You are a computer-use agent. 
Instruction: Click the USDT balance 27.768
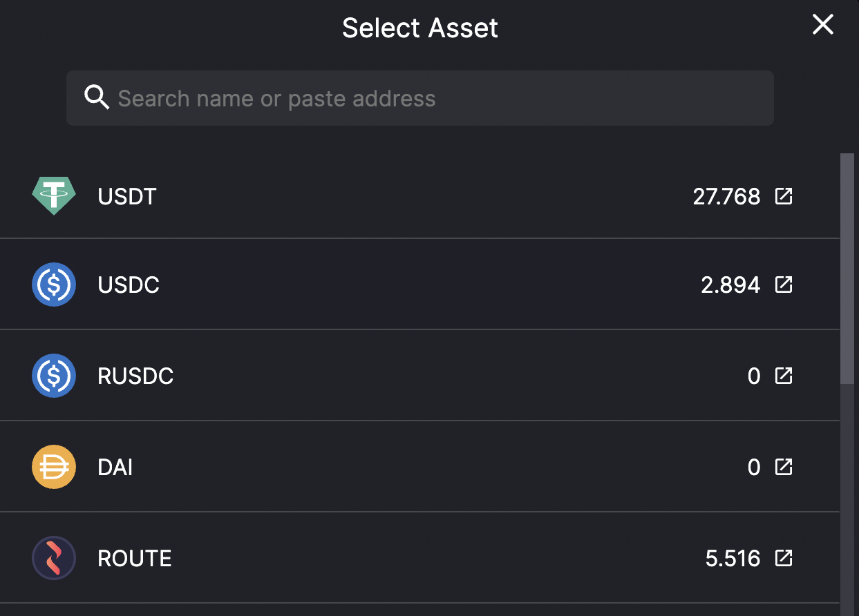point(726,197)
